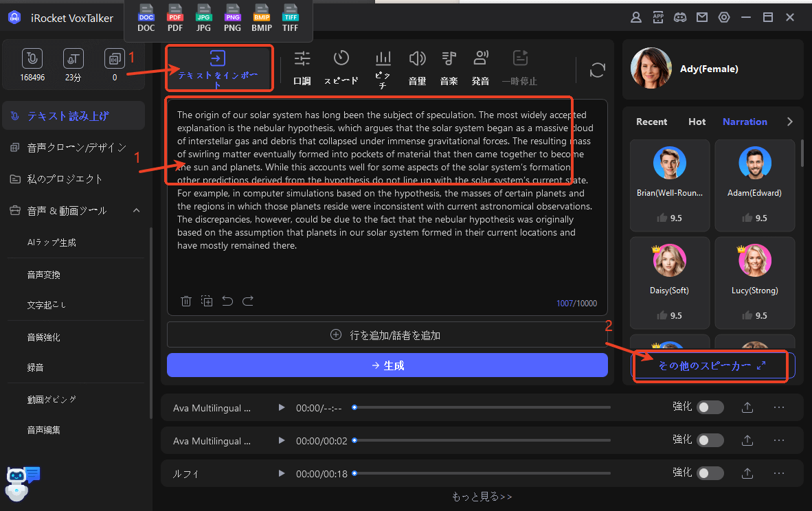Switch to the Hot voices tab
812x511 pixels.
(697, 122)
